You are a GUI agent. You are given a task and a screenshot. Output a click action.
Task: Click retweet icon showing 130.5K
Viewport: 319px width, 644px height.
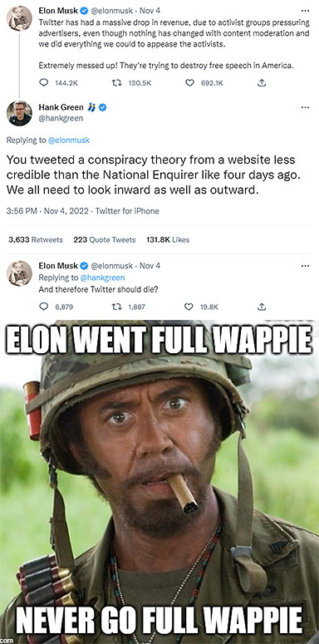click(117, 83)
